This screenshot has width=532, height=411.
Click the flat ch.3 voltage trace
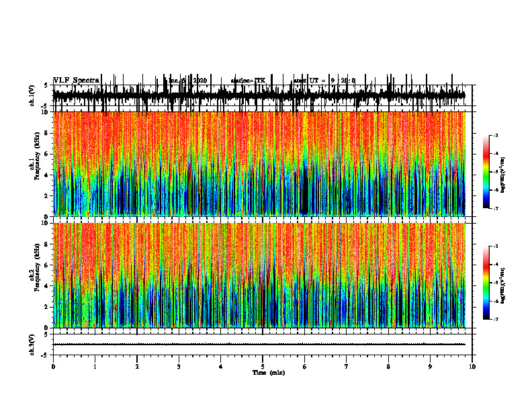[259, 345]
